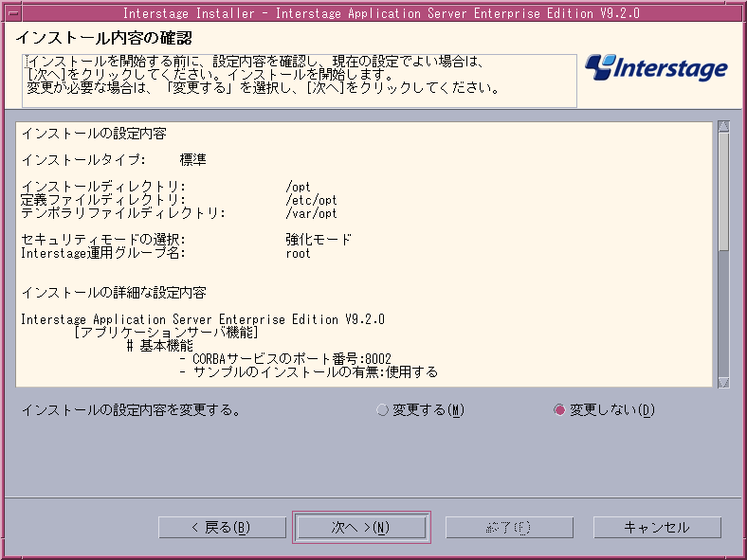Click the scrollbar down arrow
The image size is (747, 560).
pyautogui.click(x=723, y=383)
